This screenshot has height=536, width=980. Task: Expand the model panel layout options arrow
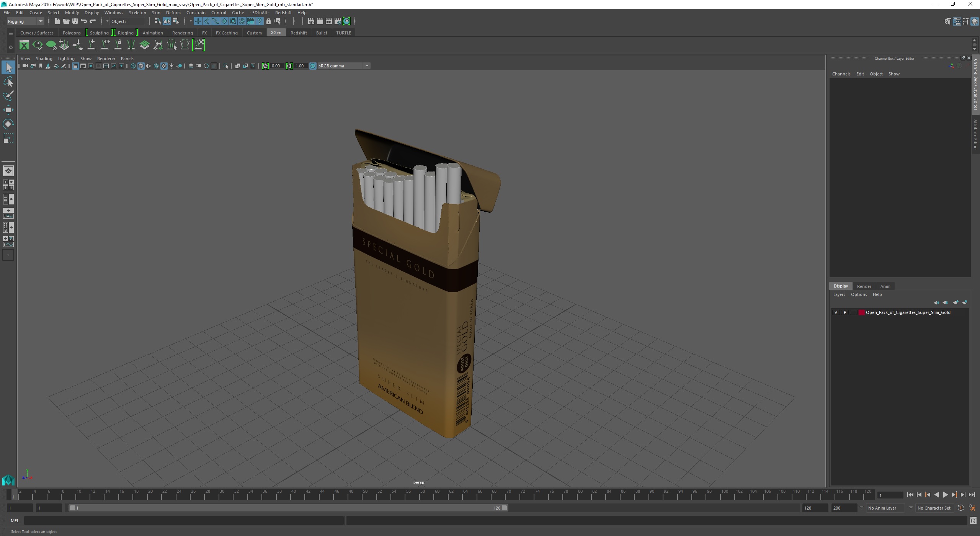point(8,255)
